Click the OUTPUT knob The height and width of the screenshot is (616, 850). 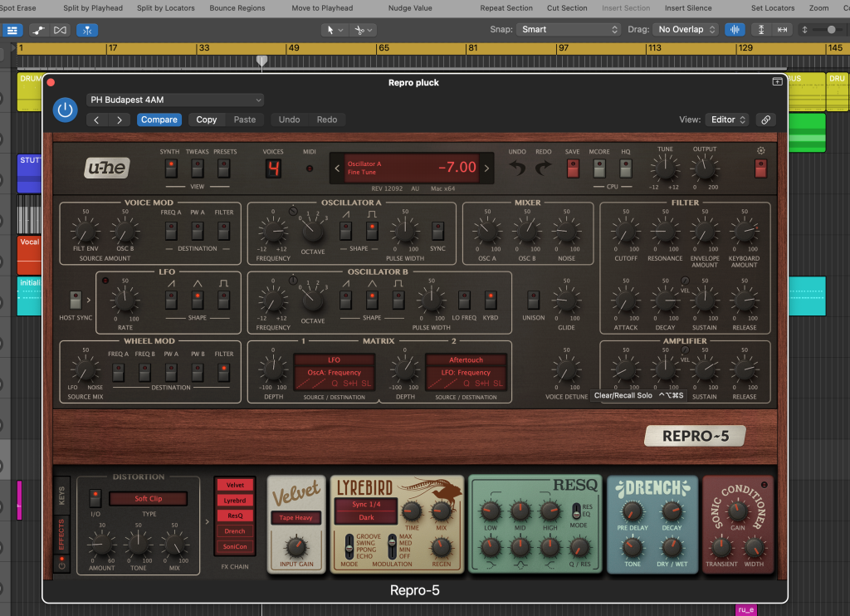pyautogui.click(x=704, y=169)
